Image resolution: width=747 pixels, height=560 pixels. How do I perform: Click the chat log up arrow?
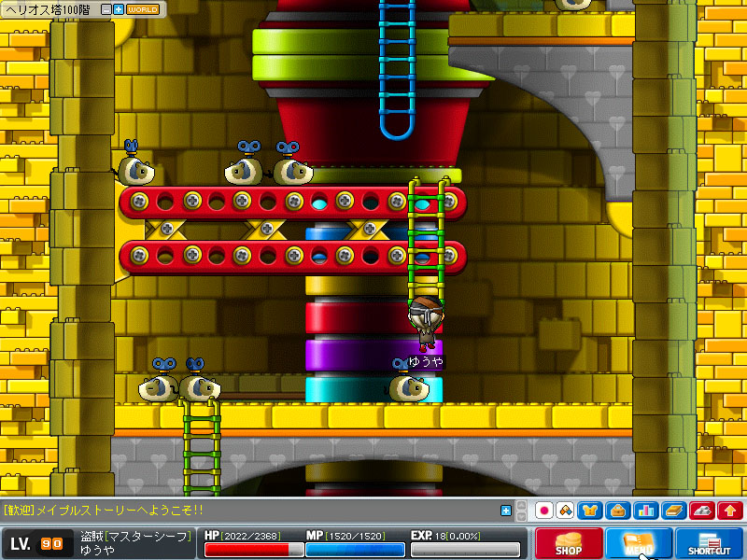click(x=522, y=506)
